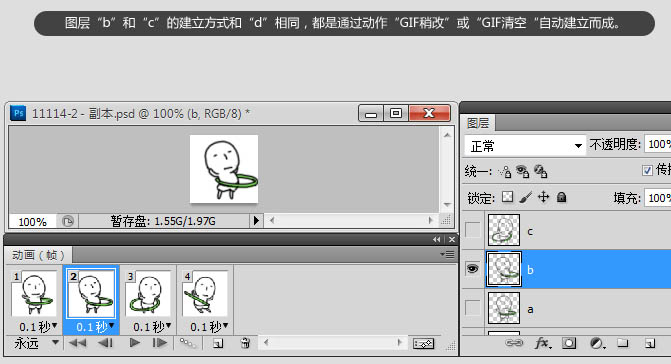The image size is (671, 364).
Task: Toggle lock position icon
Action: coord(543,197)
